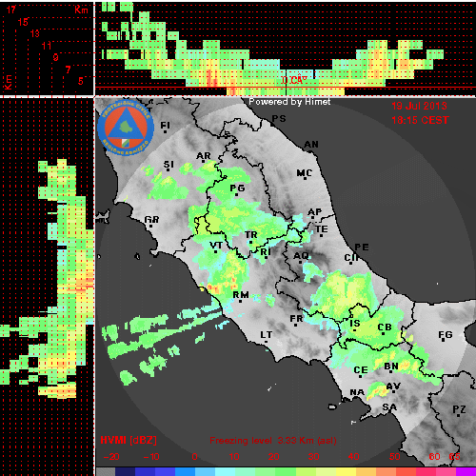Click the 13 km altitude axis label

(35, 33)
